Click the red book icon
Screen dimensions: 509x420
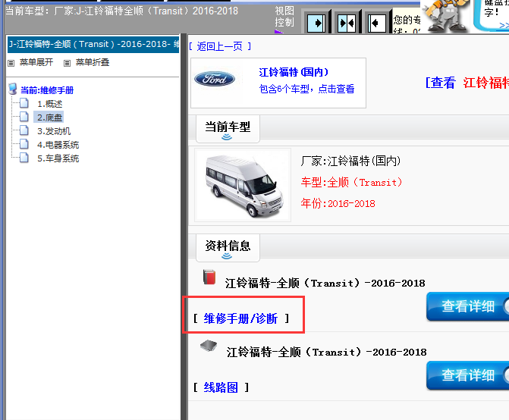(x=209, y=277)
